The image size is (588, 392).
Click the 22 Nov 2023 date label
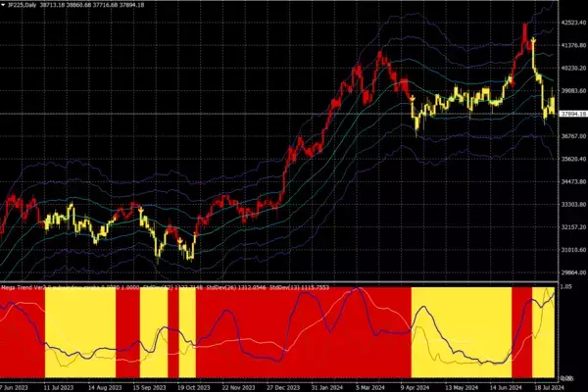click(x=238, y=387)
